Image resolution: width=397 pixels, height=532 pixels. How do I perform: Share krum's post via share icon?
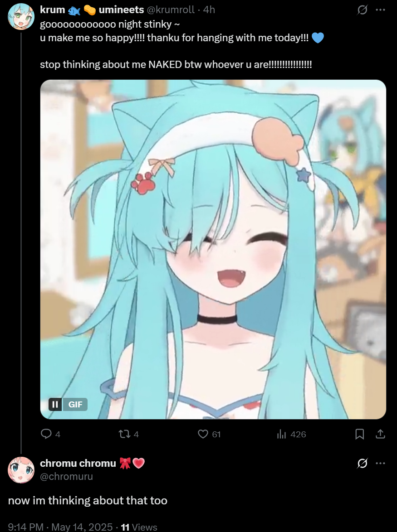tap(380, 434)
